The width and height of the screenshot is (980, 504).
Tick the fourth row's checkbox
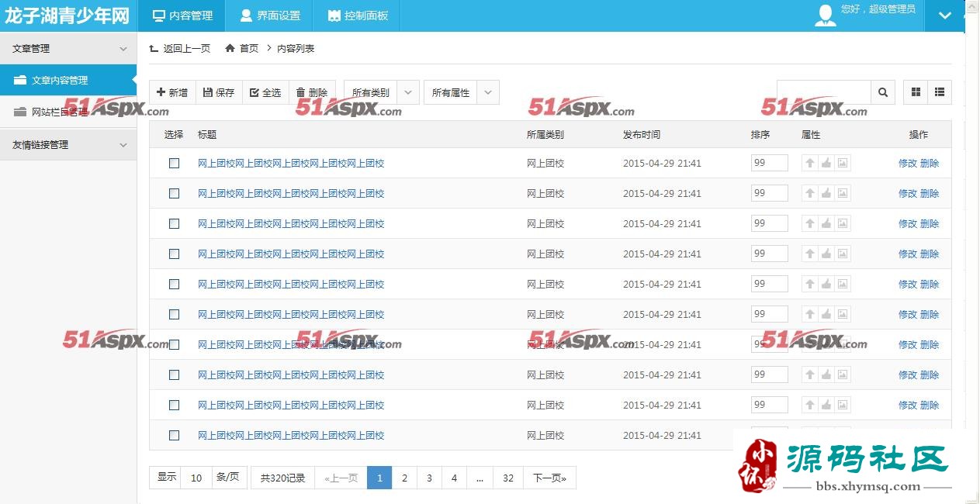pyautogui.click(x=174, y=254)
